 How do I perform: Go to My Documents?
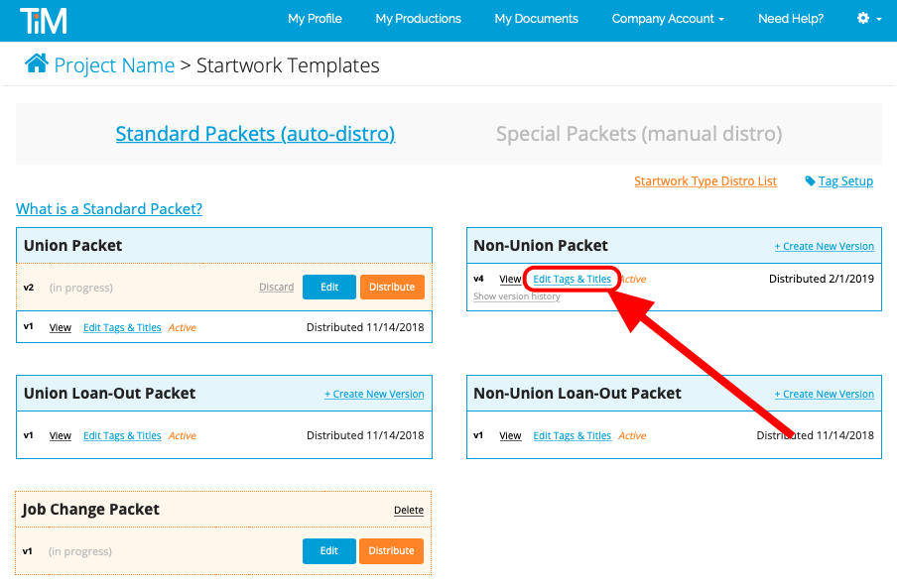(x=536, y=18)
